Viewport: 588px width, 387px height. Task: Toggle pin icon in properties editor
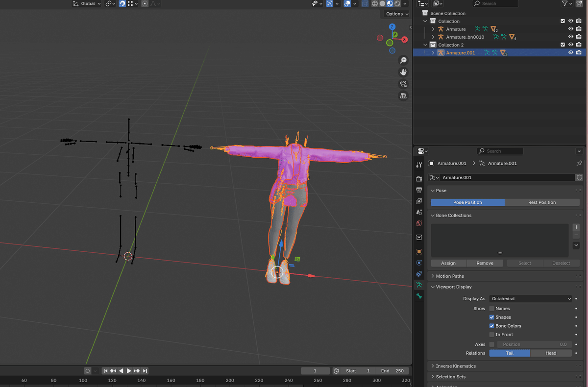coord(579,163)
